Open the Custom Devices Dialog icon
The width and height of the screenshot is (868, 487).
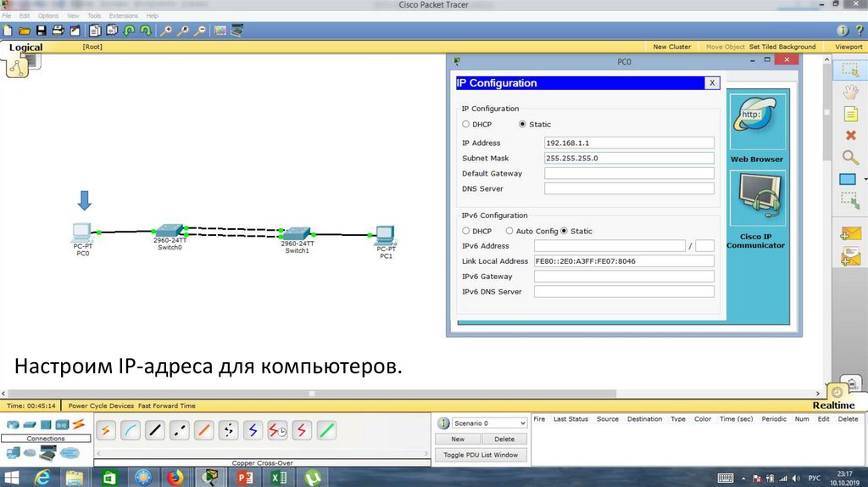click(x=237, y=30)
